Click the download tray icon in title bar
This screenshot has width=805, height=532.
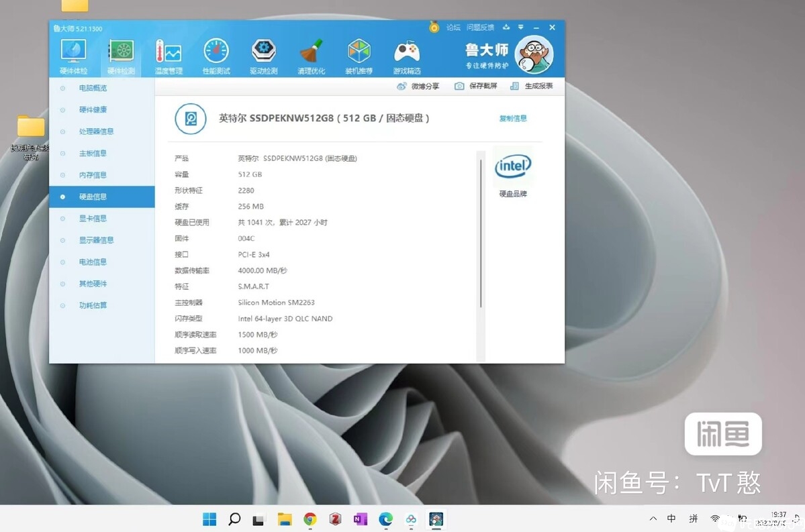tap(506, 28)
